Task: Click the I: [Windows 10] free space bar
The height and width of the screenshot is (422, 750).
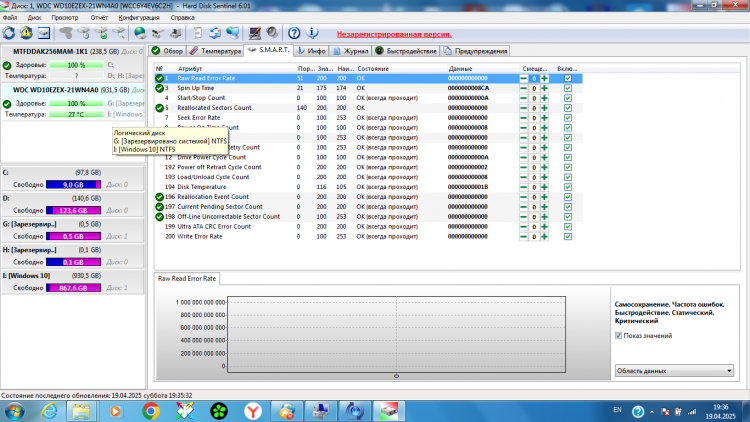Action: [x=73, y=288]
